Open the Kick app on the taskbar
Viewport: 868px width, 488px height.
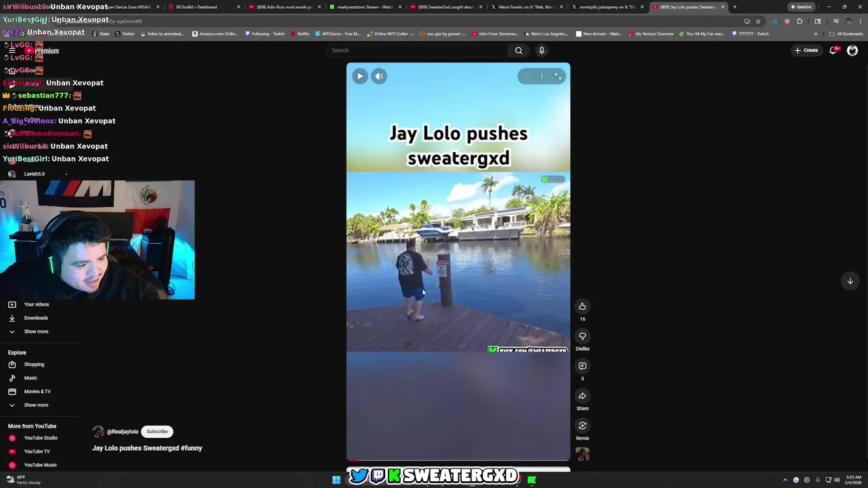click(x=532, y=480)
